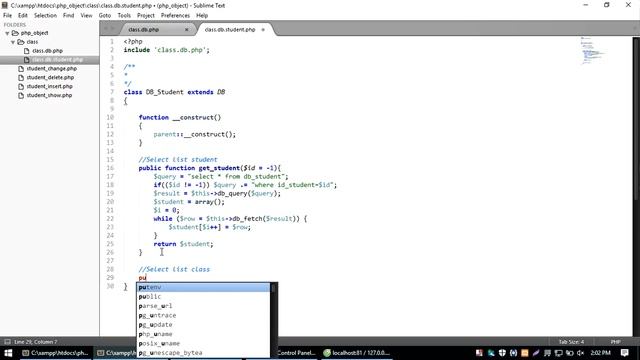The width and height of the screenshot is (640, 360).
Task: Open the File menu
Action: point(7,16)
